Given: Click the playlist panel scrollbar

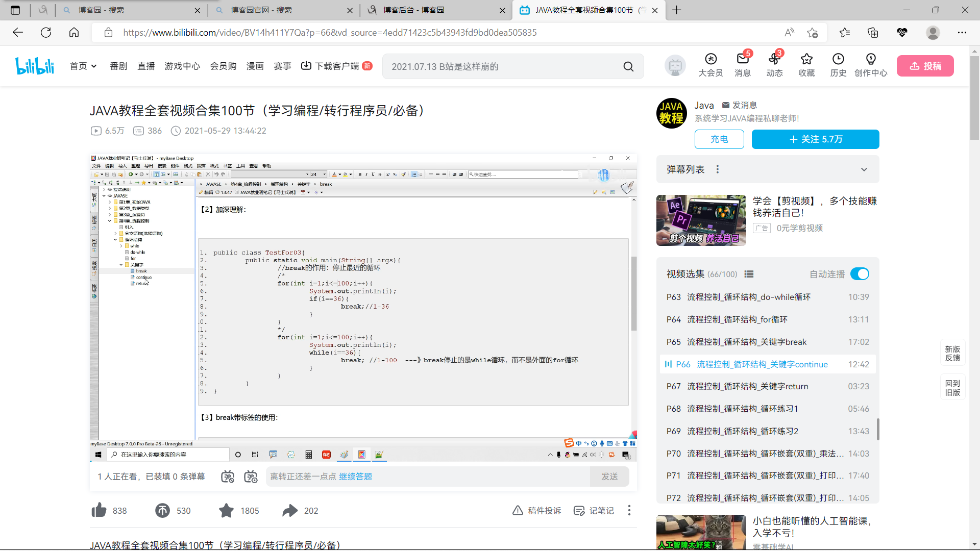Looking at the screenshot, I should click(878, 429).
